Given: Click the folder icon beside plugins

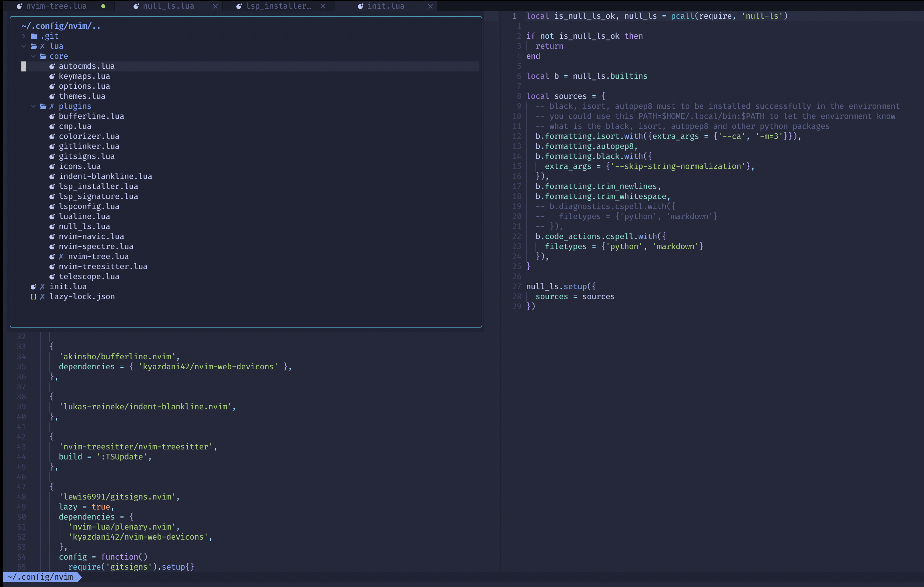Looking at the screenshot, I should pos(43,106).
